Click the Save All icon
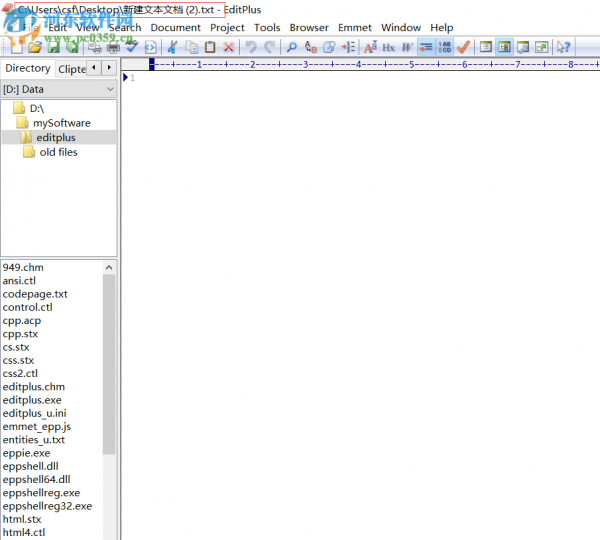This screenshot has width=600, height=540. coord(72,47)
